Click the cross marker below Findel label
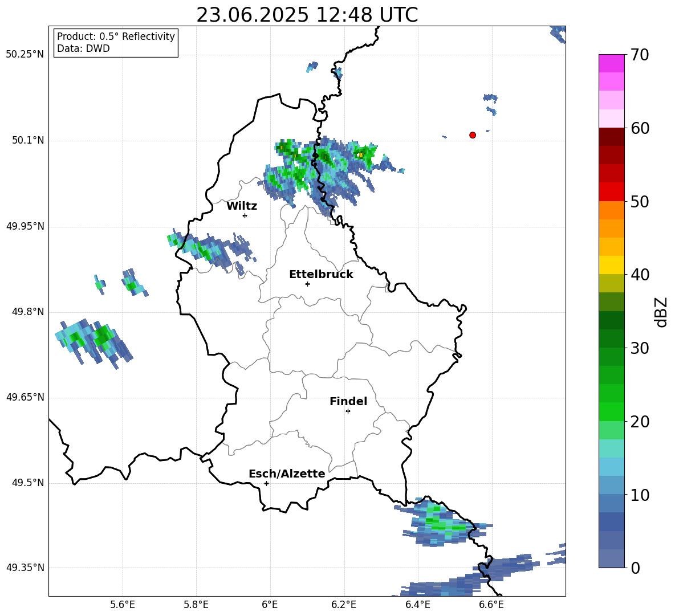This screenshot has width=675, height=616. coord(348,411)
